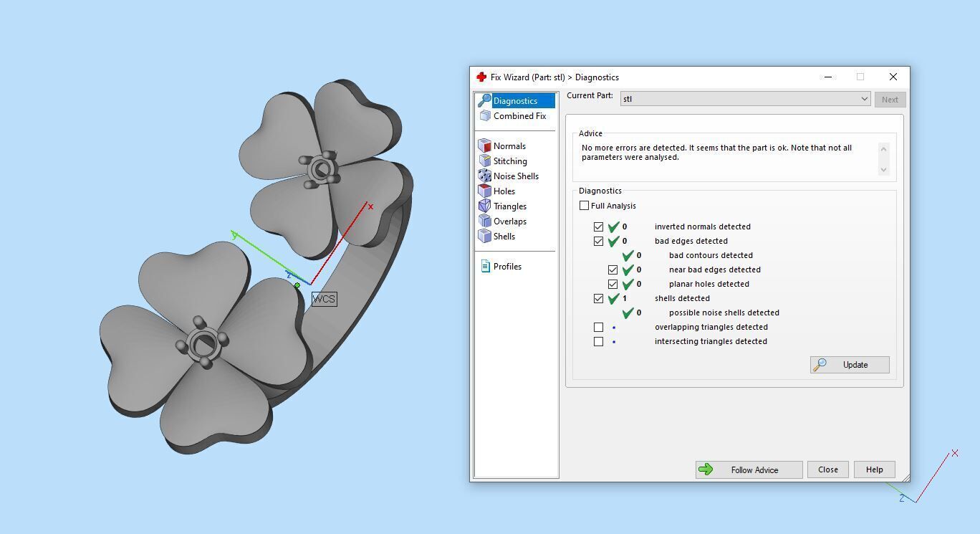Click the Normals cube icon

point(485,146)
